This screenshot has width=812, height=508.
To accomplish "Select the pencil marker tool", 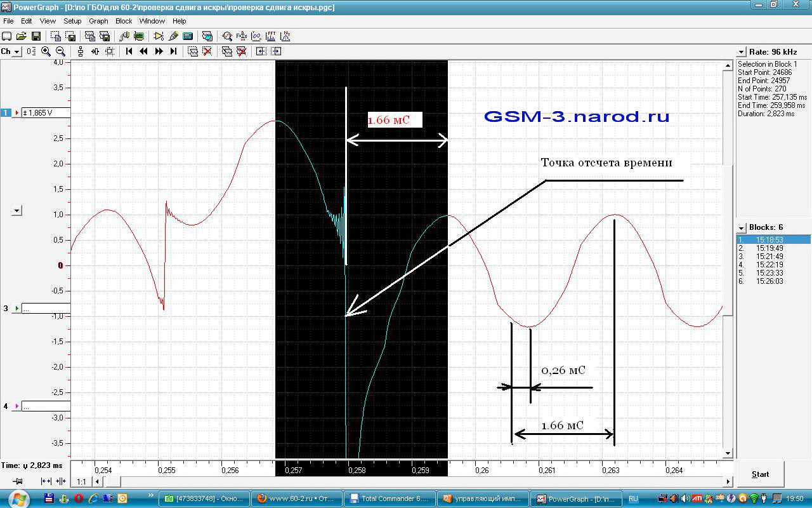I will 173,36.
